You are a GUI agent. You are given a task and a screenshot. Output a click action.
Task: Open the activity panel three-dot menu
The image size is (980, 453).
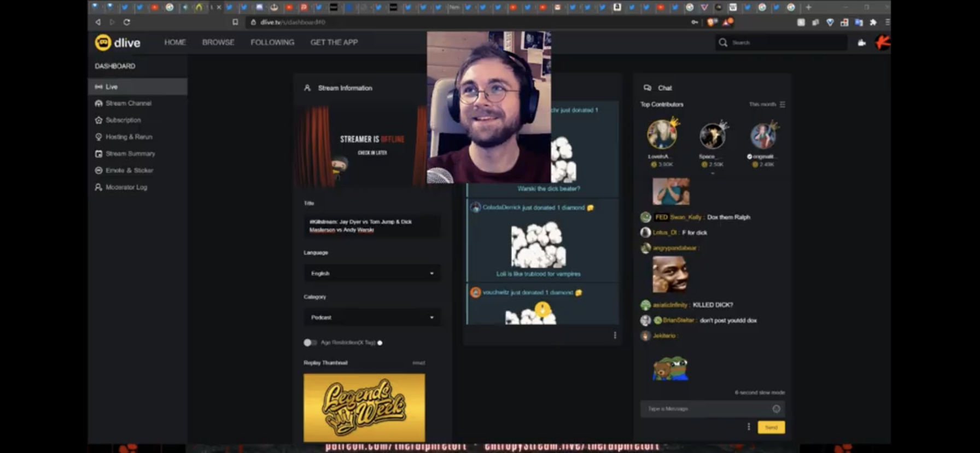point(615,335)
